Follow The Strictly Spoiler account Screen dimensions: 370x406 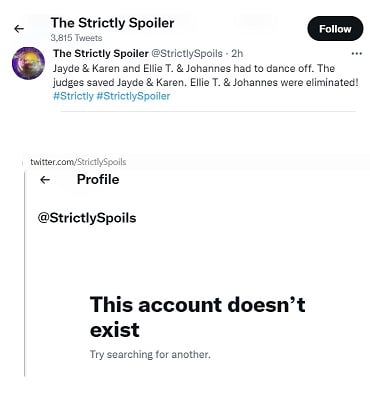tap(335, 29)
